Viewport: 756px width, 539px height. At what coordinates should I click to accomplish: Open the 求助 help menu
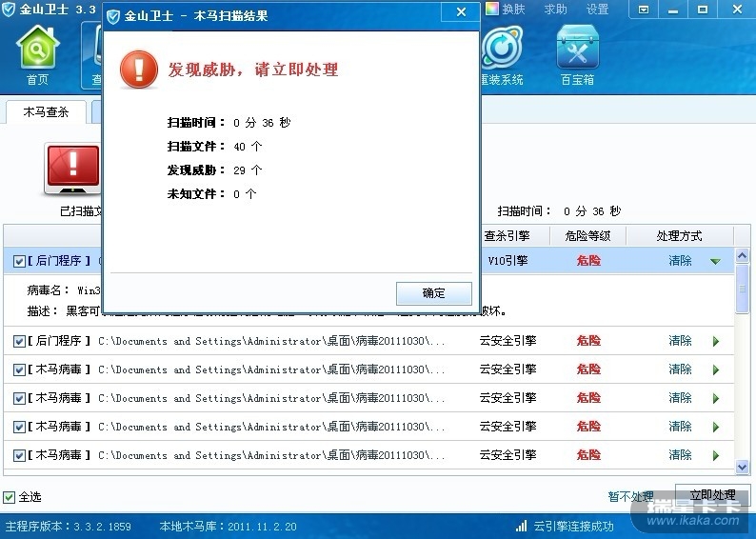pyautogui.click(x=555, y=10)
